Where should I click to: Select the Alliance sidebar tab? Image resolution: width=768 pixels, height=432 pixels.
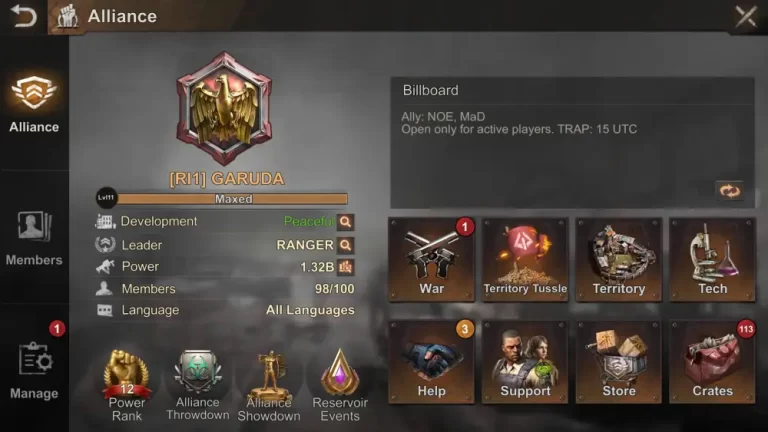tap(34, 104)
